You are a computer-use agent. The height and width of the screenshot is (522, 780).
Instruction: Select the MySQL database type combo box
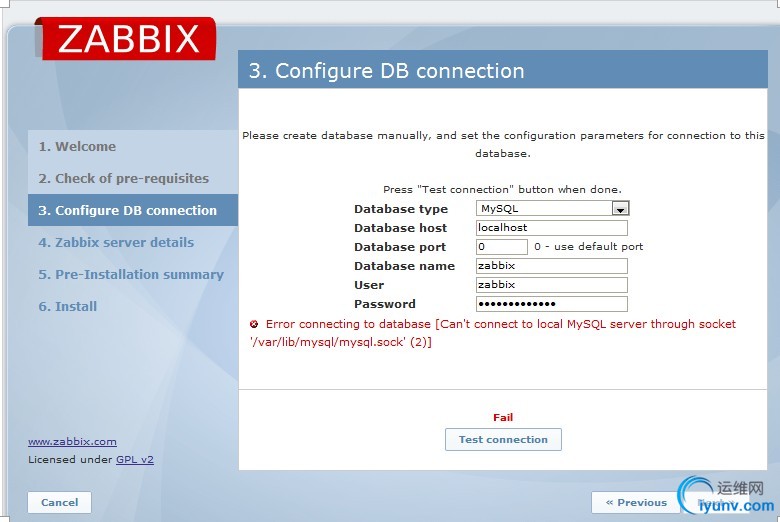point(552,209)
